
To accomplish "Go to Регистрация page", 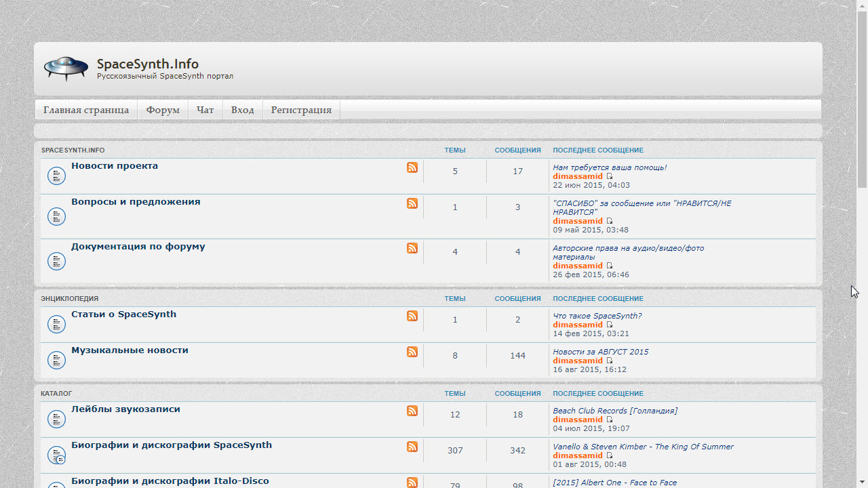I will [301, 110].
